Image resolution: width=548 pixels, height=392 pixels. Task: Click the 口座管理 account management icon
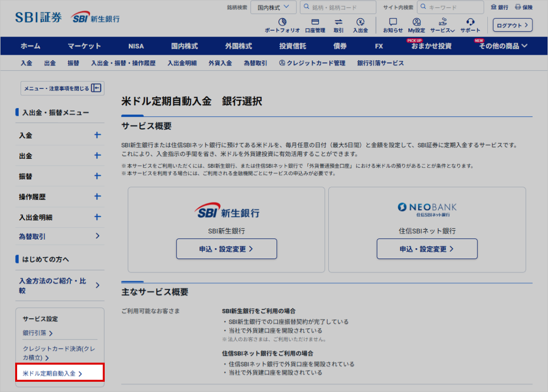[315, 22]
